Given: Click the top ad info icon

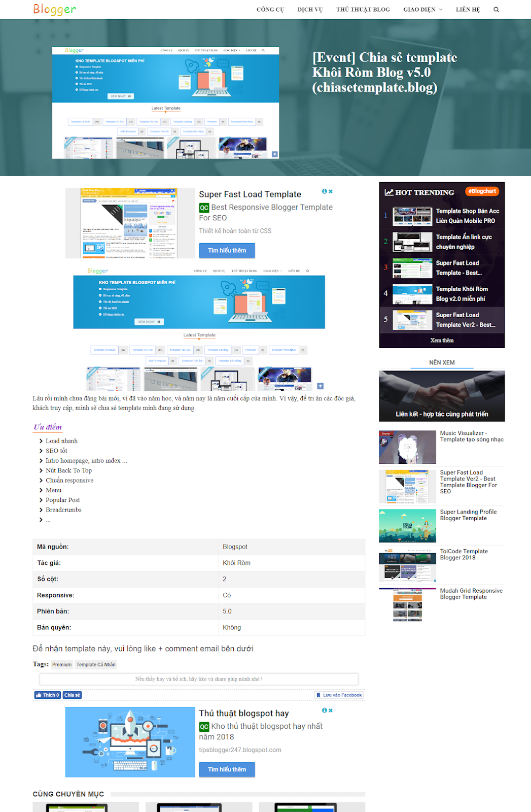Looking at the screenshot, I should (x=324, y=191).
